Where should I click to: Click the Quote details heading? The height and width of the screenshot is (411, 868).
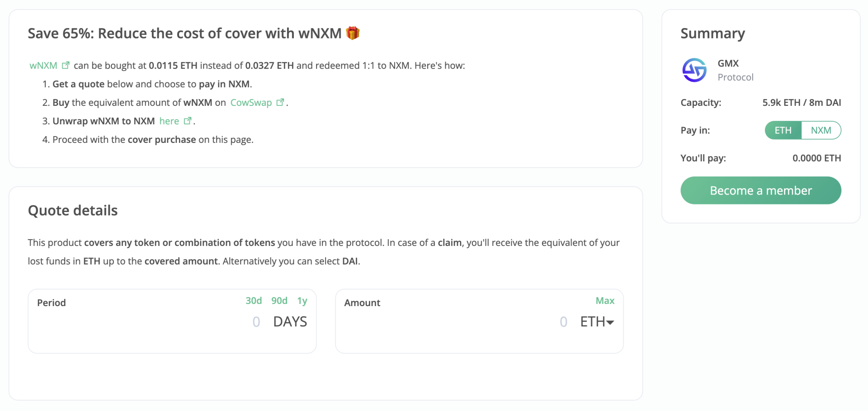[x=73, y=211]
